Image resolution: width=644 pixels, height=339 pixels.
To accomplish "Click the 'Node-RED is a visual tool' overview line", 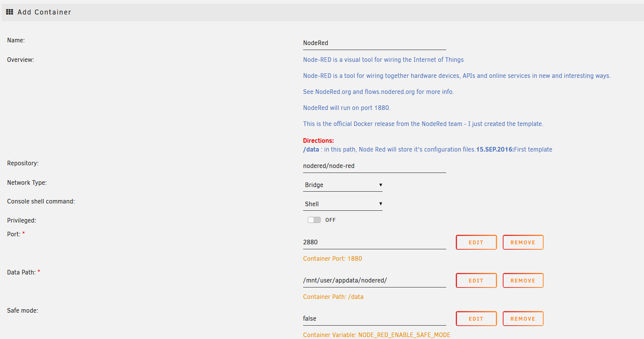I will click(383, 60).
